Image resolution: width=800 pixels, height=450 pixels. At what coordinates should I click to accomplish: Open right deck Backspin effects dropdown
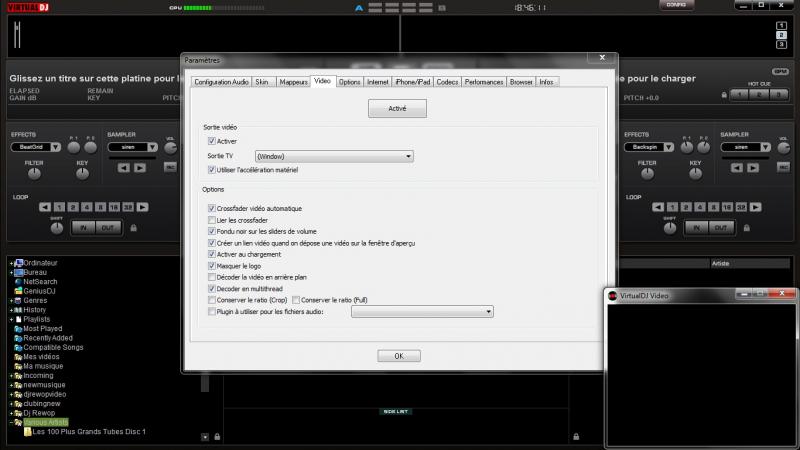click(x=668, y=147)
